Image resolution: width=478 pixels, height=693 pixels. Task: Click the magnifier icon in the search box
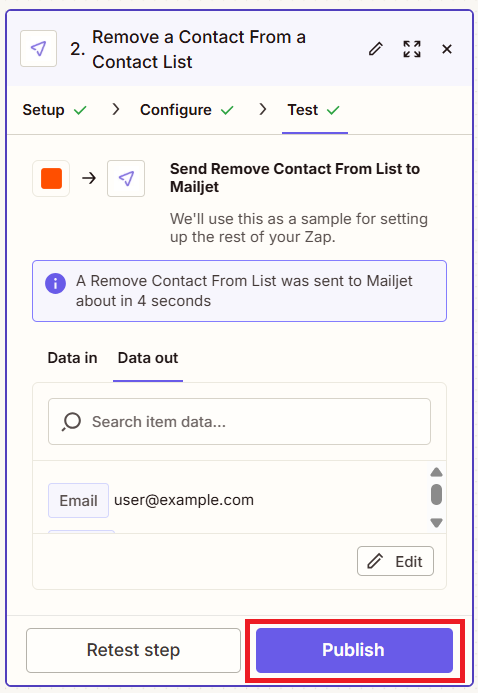[71, 422]
